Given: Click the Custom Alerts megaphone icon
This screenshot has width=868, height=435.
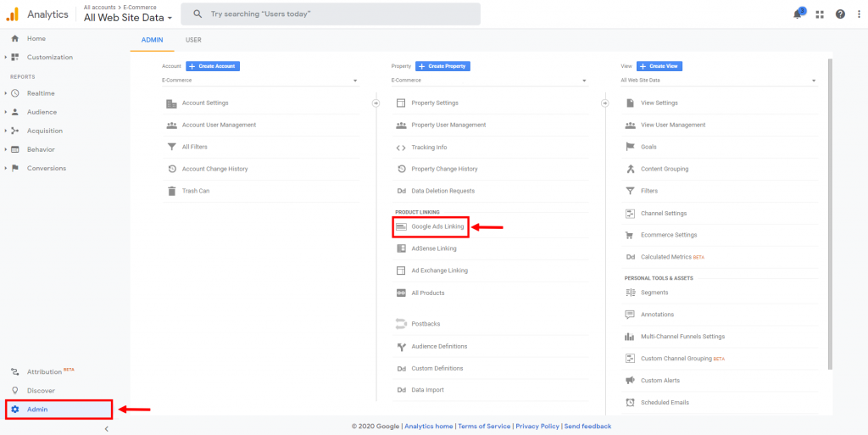Looking at the screenshot, I should click(x=630, y=380).
